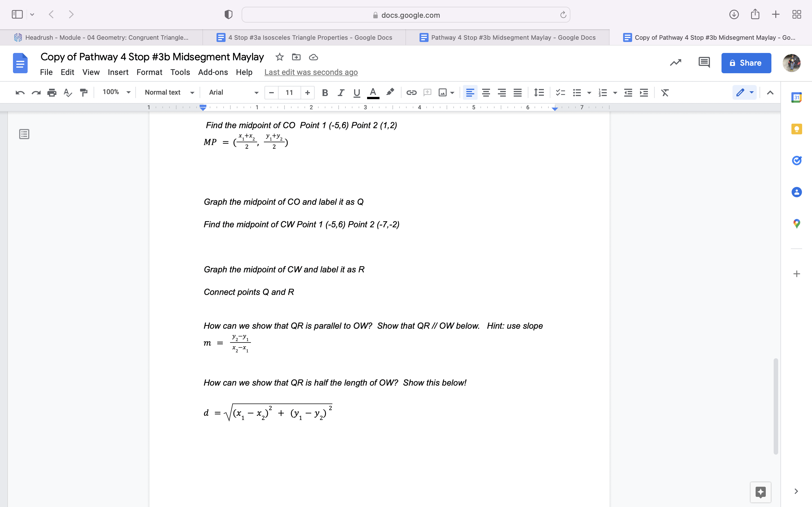
Task: Open version history via Last edit link
Action: click(x=311, y=72)
